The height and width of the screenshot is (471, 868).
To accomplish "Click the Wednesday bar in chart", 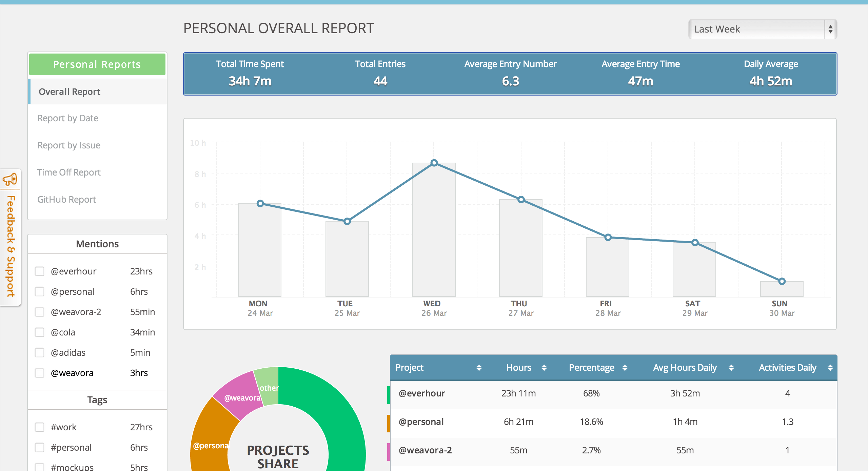I will click(434, 230).
